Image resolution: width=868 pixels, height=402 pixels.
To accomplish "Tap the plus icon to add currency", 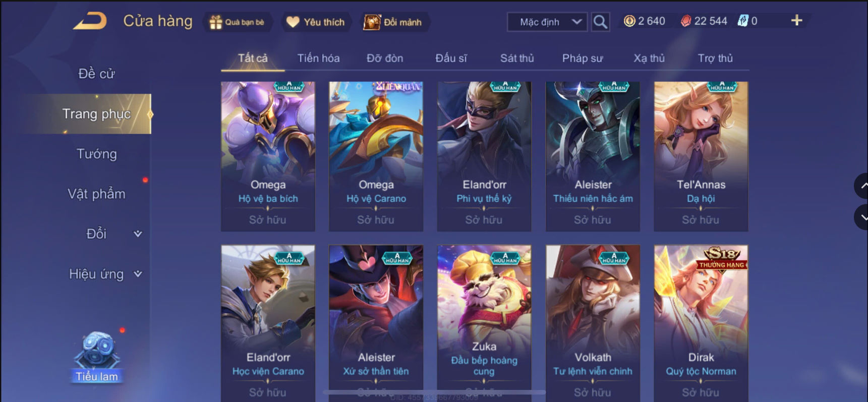I will point(796,21).
